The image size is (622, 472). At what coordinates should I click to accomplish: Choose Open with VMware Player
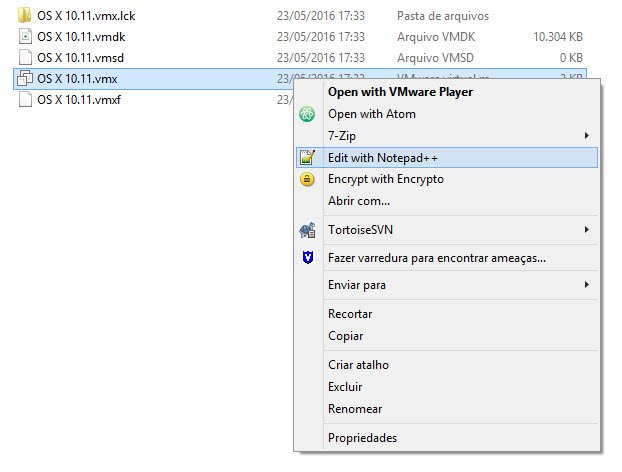(x=447, y=92)
